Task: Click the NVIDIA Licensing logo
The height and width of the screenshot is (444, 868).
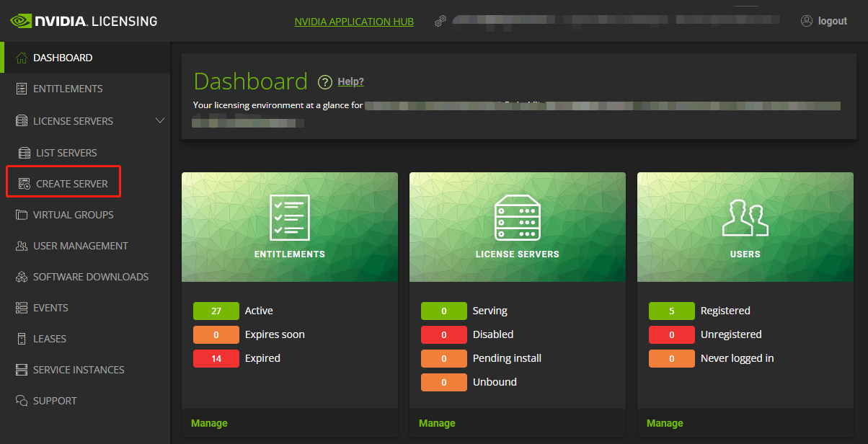Action: [x=84, y=21]
